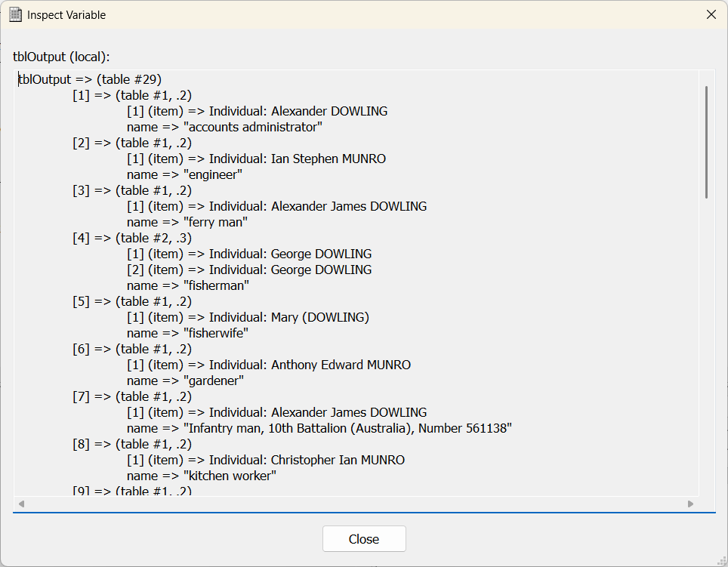Click the 'Infantry man, 10th Battalion' line
This screenshot has height=567, width=728.
[319, 428]
